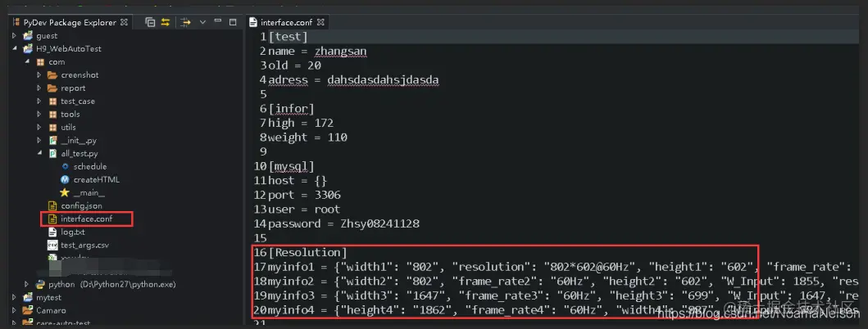This screenshot has height=329, width=868.
Task: Click the config.json file icon
Action: [52, 205]
